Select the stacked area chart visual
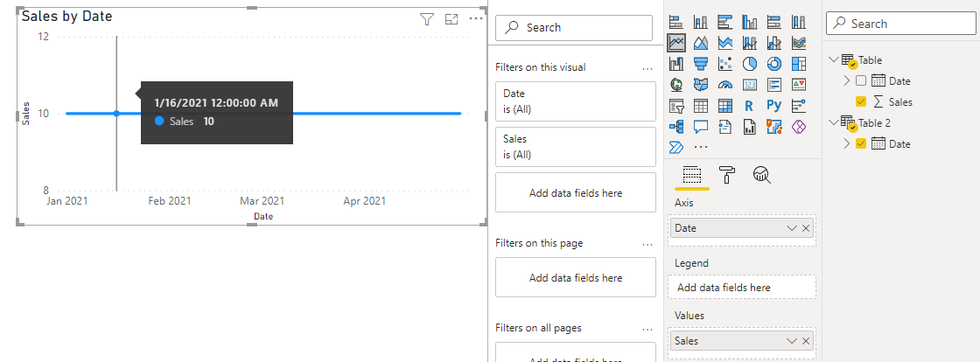The height and width of the screenshot is (362, 980). [725, 43]
